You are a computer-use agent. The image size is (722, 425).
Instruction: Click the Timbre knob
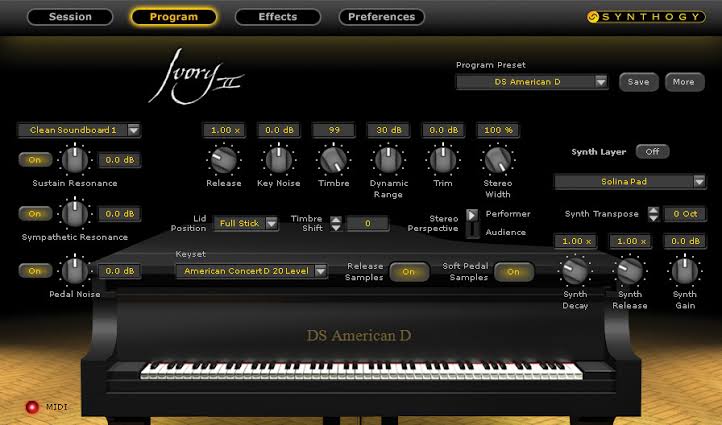[334, 160]
